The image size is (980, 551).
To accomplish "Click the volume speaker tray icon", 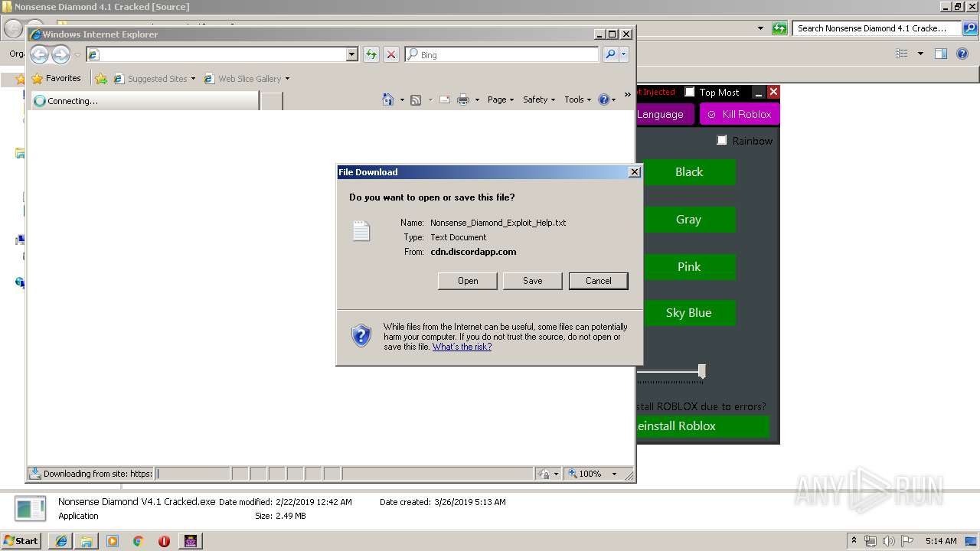I will click(x=888, y=541).
